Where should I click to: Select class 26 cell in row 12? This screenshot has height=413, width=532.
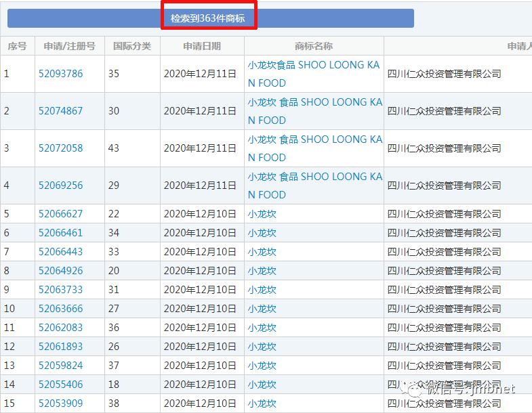[x=132, y=347]
